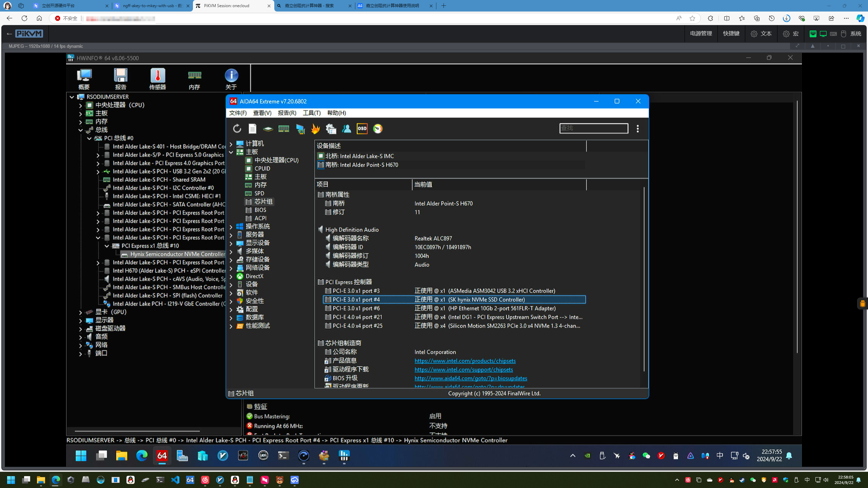Click the Realtek ALC897 value
The width and height of the screenshot is (868, 488).
click(x=433, y=239)
